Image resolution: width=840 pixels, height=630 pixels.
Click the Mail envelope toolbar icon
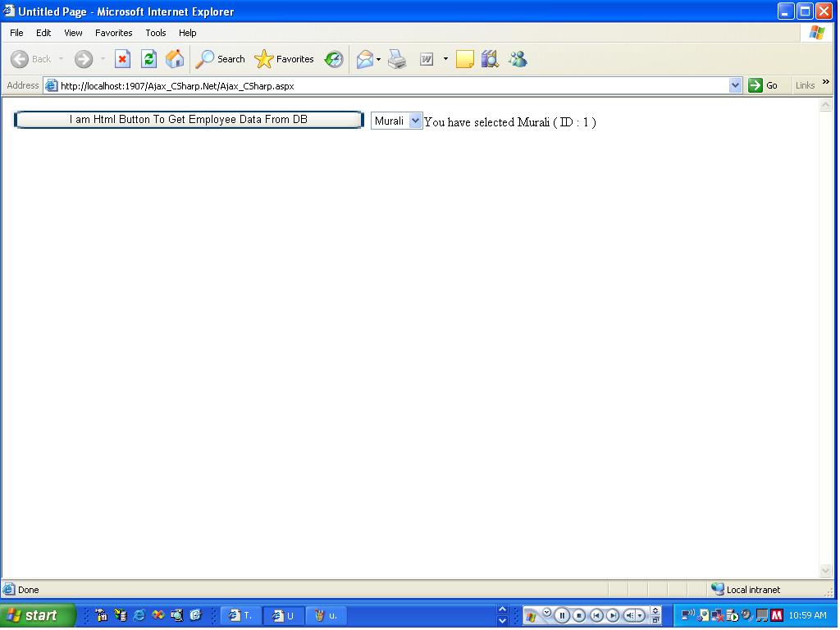365,59
